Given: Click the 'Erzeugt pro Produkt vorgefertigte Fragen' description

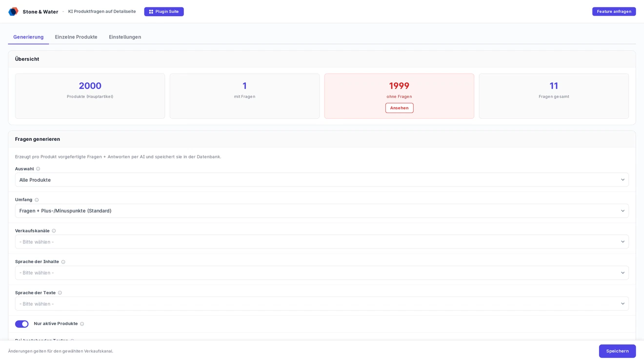Looking at the screenshot, I should [118, 157].
